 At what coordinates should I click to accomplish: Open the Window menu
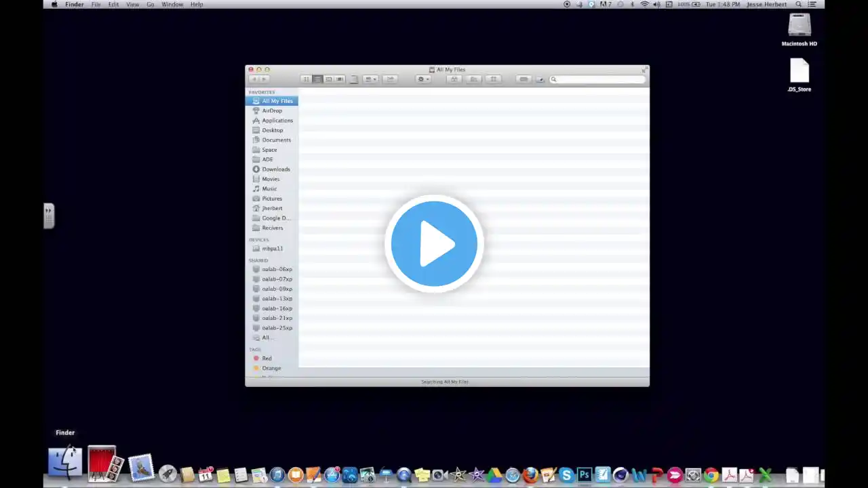coord(172,5)
